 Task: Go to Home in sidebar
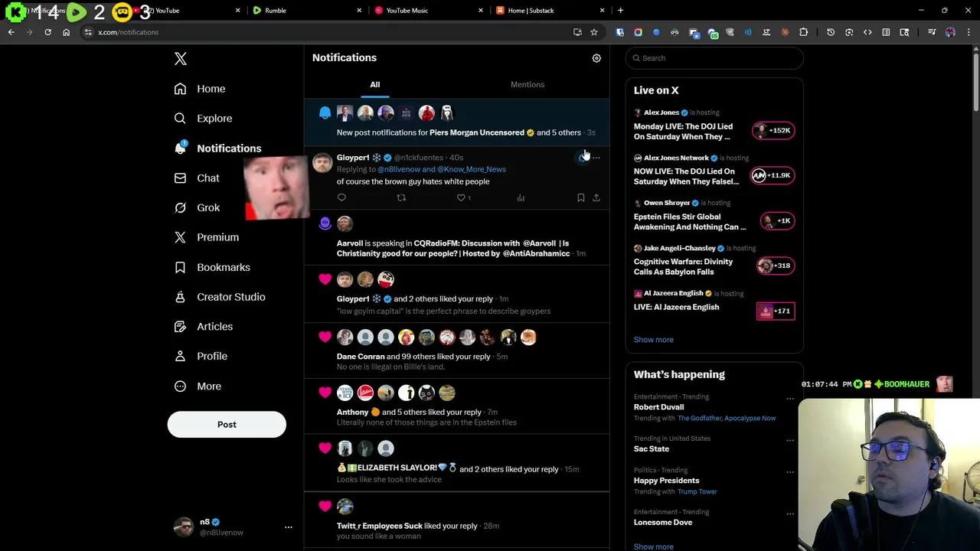coord(200,89)
